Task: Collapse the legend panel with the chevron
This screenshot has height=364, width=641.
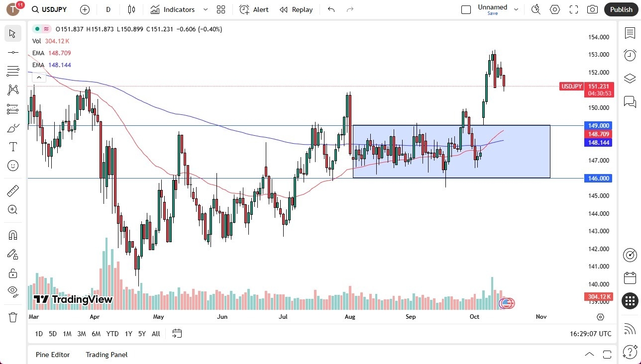Action: (x=39, y=77)
